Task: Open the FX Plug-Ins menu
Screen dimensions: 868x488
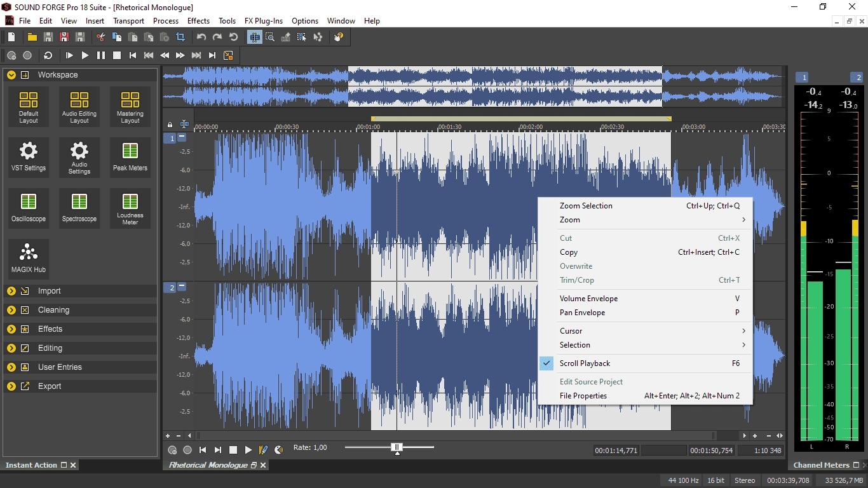Action: [264, 21]
